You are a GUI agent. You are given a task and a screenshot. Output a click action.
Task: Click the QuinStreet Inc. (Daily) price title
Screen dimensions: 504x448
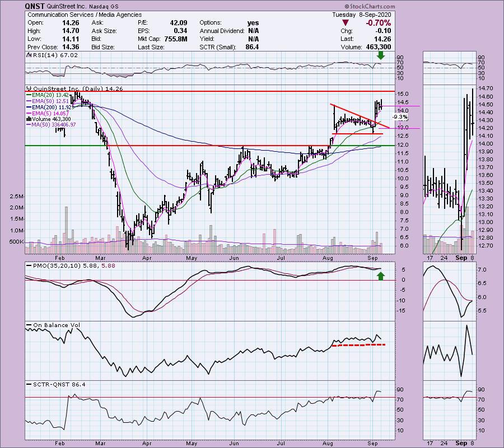pyautogui.click(x=78, y=88)
